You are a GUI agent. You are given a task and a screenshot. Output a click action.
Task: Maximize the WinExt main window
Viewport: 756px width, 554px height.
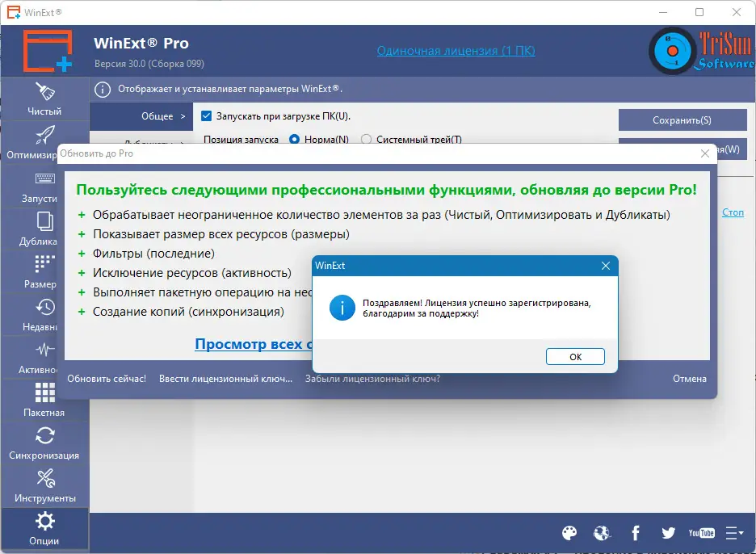pos(699,12)
